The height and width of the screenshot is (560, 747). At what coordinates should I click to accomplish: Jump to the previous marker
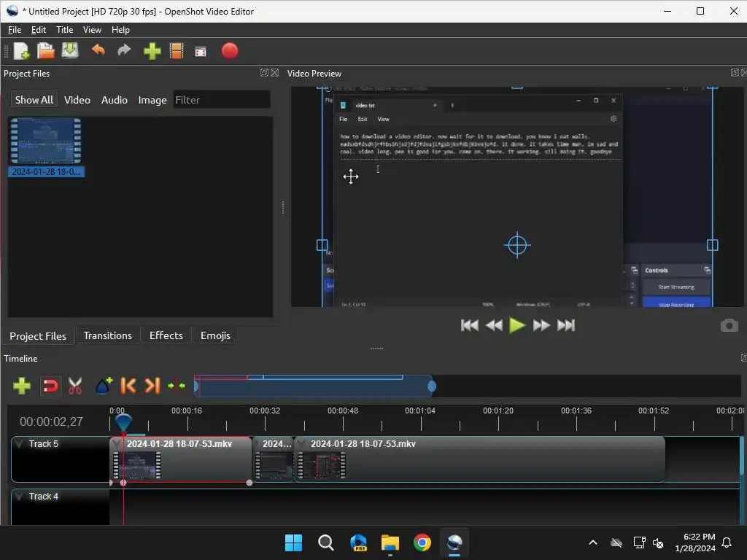coord(128,386)
